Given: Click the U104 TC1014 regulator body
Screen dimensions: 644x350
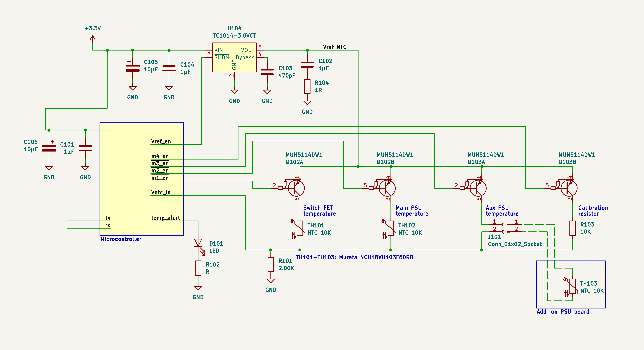Looking at the screenshot, I should [234, 57].
